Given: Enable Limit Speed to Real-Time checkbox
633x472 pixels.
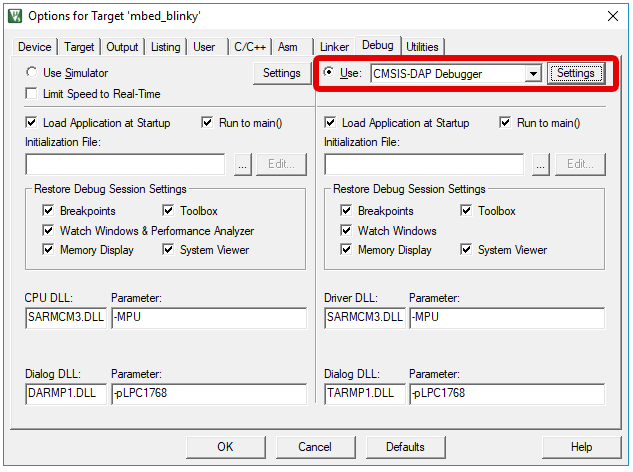Looking at the screenshot, I should [32, 94].
